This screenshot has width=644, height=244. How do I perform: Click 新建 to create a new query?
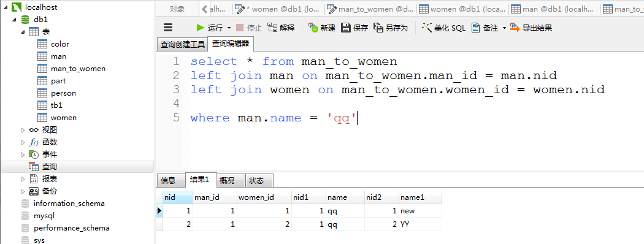click(x=322, y=28)
